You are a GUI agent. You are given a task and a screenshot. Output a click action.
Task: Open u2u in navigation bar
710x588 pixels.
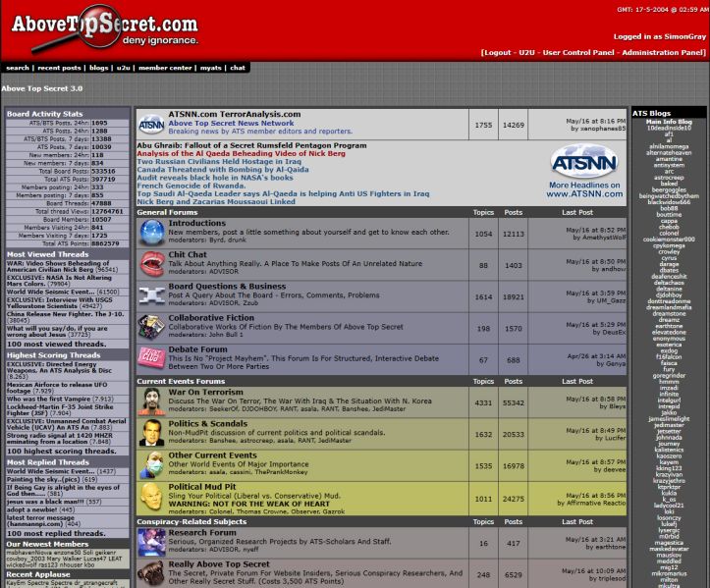123,68
